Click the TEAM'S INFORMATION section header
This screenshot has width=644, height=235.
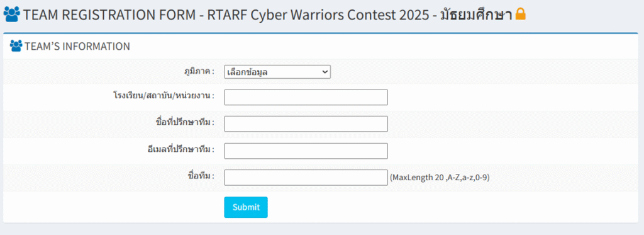pyautogui.click(x=77, y=47)
